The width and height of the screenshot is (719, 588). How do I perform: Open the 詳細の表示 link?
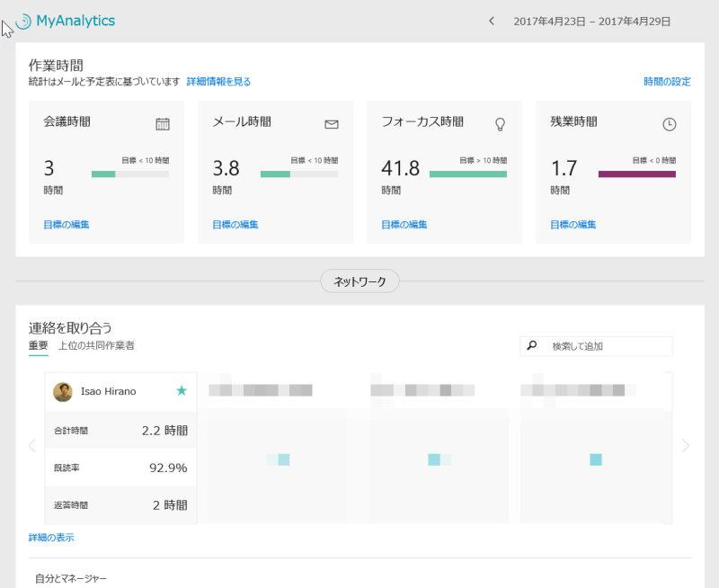[x=51, y=538]
